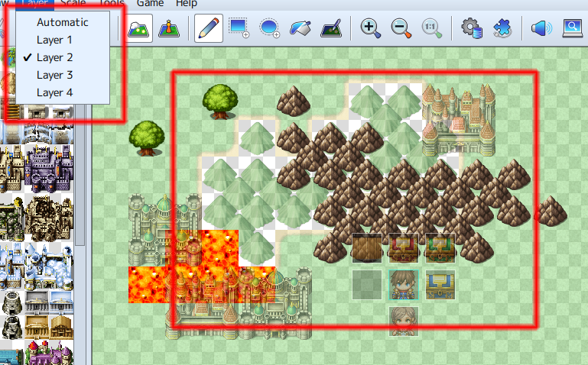Choose Layer 1 in the dropdown
The image size is (588, 365).
click(x=63, y=40)
